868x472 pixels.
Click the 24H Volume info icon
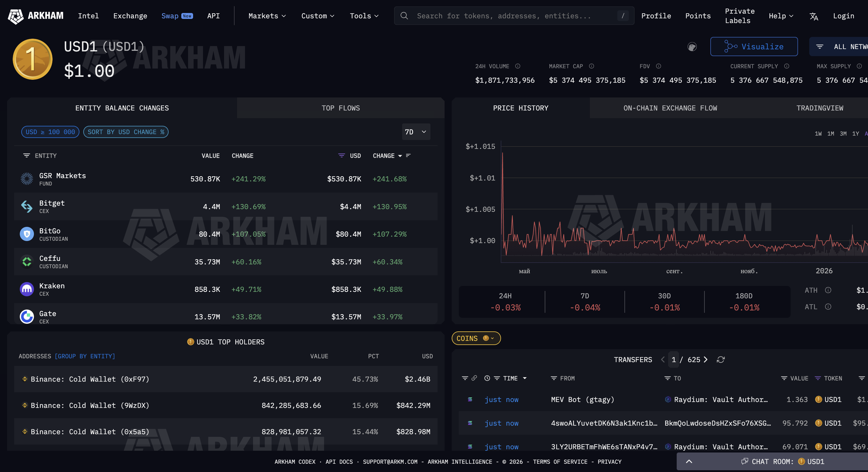click(x=518, y=66)
